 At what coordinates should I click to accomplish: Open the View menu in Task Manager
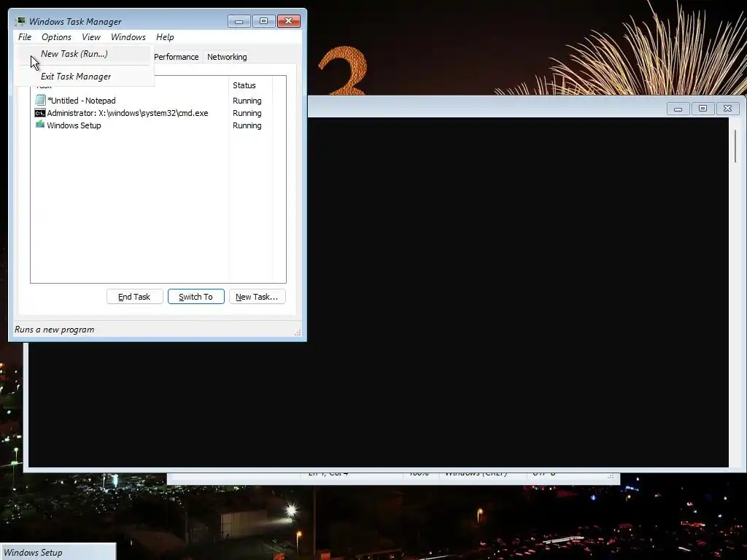click(x=91, y=37)
